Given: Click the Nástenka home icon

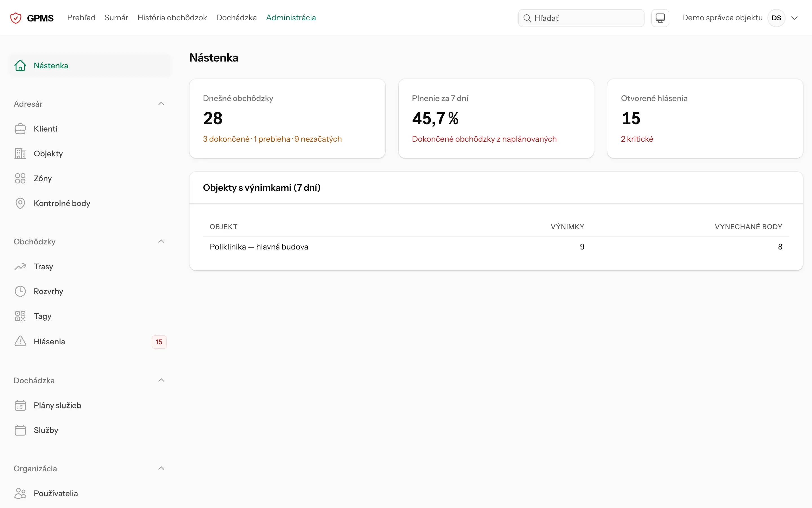Looking at the screenshot, I should (x=20, y=65).
